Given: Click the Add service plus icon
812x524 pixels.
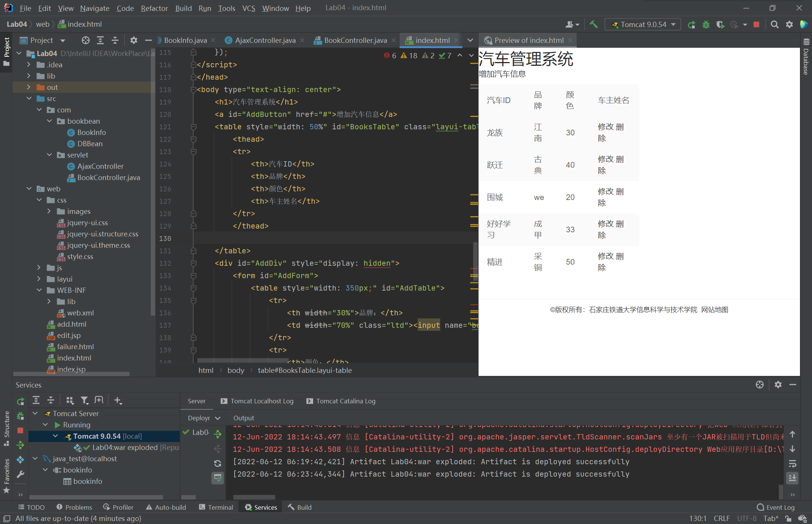Looking at the screenshot, I should [x=118, y=400].
